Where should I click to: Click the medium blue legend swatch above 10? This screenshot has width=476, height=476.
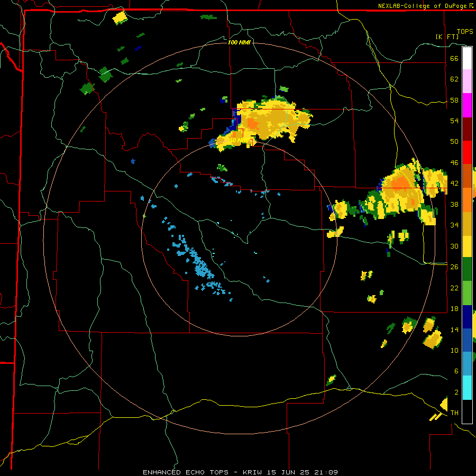point(467,340)
